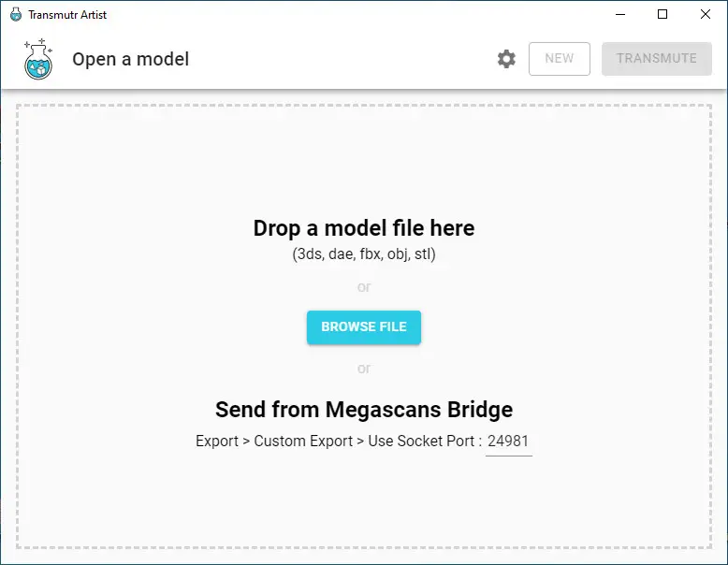Click the 'Export > Custom Export' instruction text
Screen dimensions: 728x565
(274, 441)
